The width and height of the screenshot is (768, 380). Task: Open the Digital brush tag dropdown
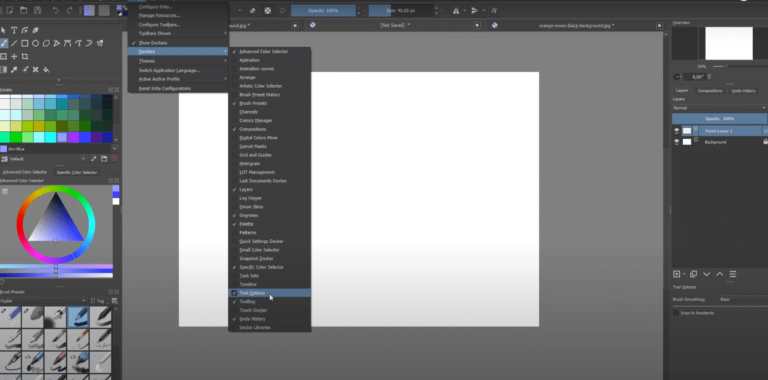coord(43,301)
